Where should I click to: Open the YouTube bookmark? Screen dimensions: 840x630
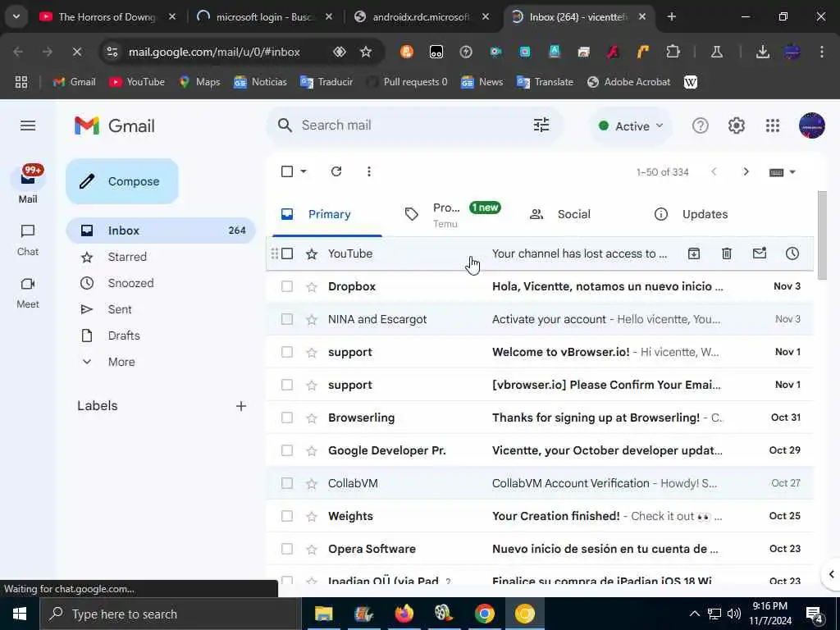[137, 82]
